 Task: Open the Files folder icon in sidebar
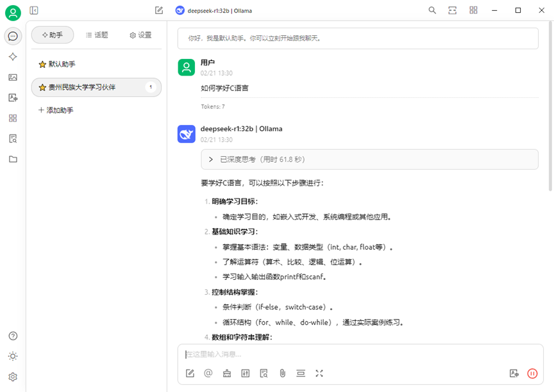(x=13, y=159)
